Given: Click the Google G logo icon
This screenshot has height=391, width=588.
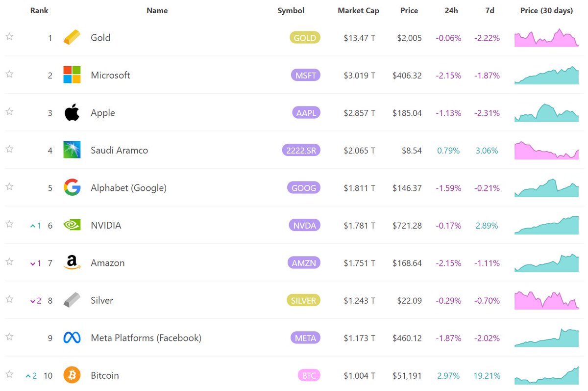Looking at the screenshot, I should pyautogui.click(x=72, y=187).
